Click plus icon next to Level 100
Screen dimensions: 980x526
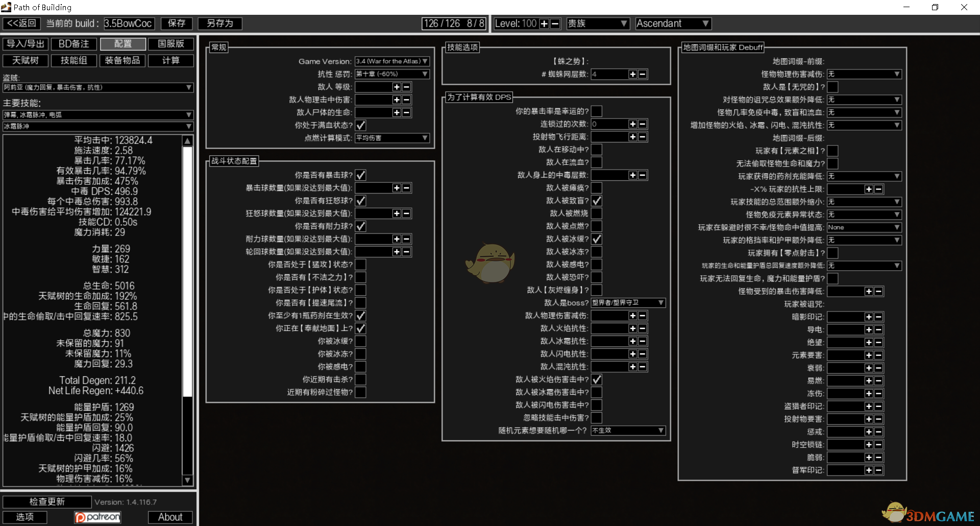click(544, 24)
